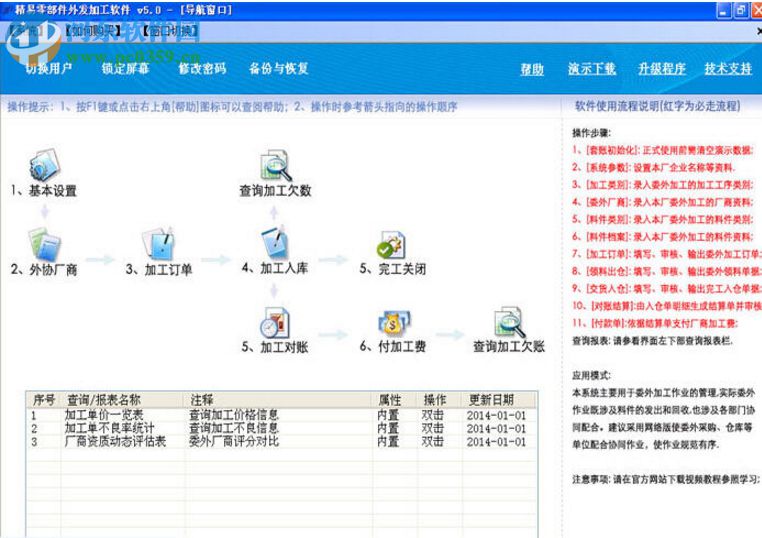Open the 基本设置 icon
Screen dimensions: 762x538
pos(44,165)
